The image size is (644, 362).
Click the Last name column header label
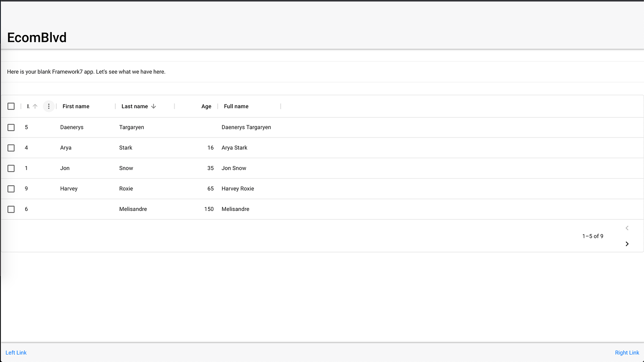point(134,106)
